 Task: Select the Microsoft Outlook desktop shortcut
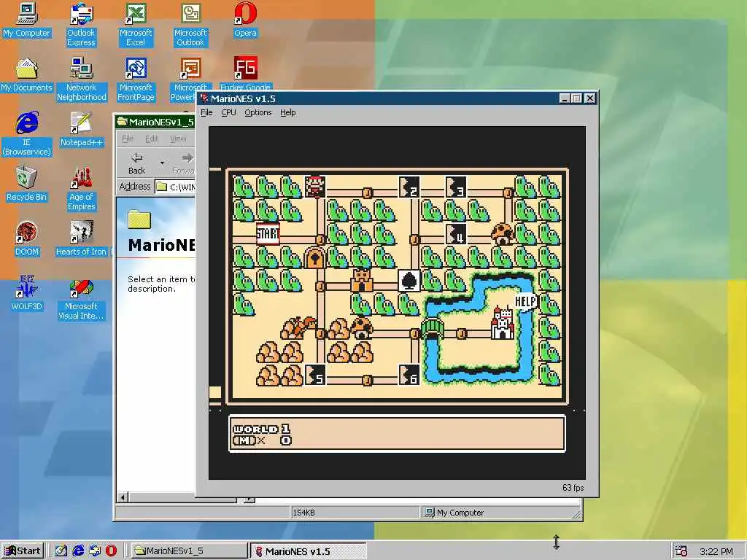pos(190,25)
